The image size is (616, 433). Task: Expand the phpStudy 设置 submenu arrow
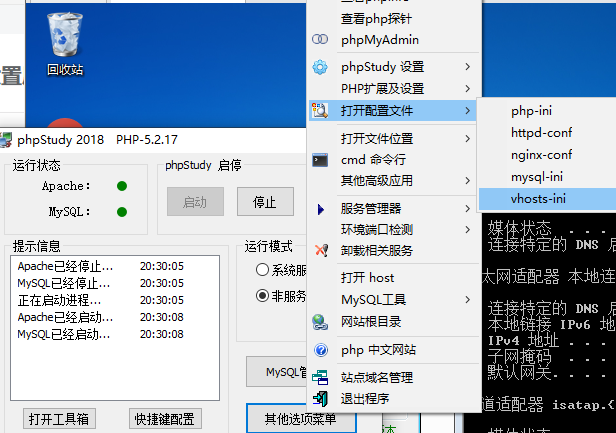pyautogui.click(x=468, y=67)
